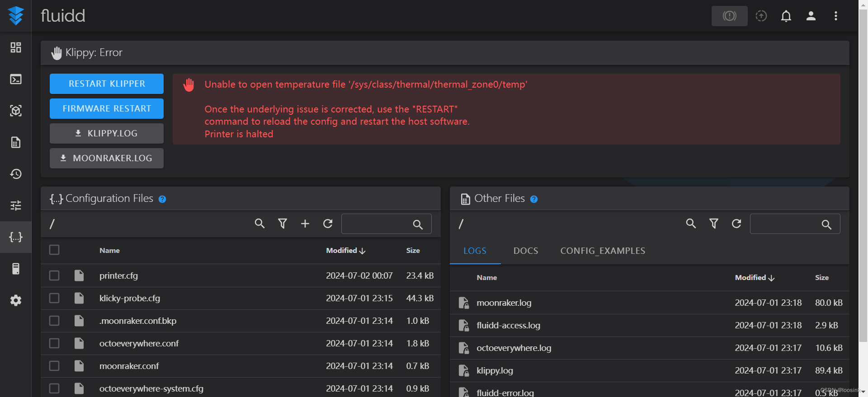This screenshot has width=868, height=397.
Task: Open klippy.log in Other Files
Action: (495, 370)
